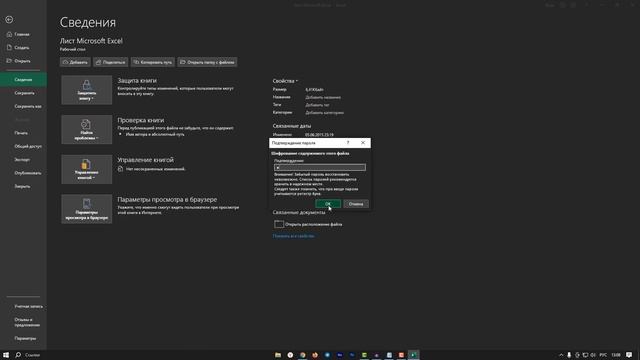This screenshot has width=640, height=360.
Task: Choose Сохранить как in the sidebar
Action: tap(28, 107)
